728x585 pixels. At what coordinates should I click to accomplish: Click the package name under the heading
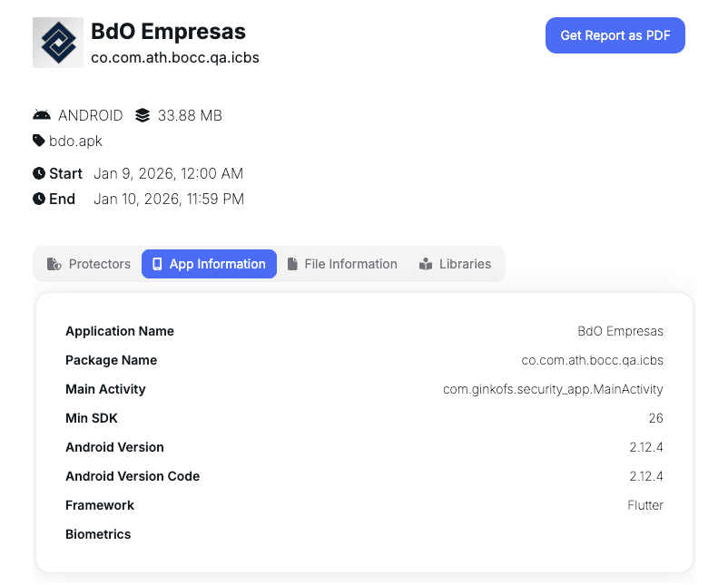click(174, 57)
